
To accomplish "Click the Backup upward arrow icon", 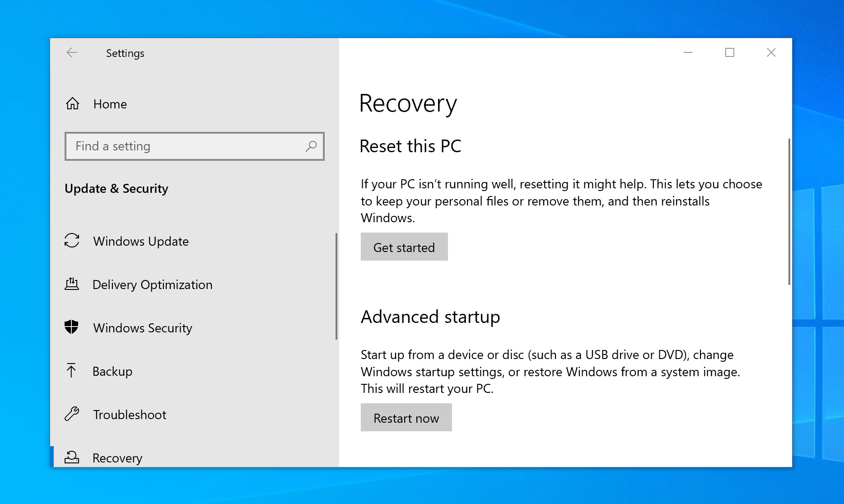I will pos(71,370).
